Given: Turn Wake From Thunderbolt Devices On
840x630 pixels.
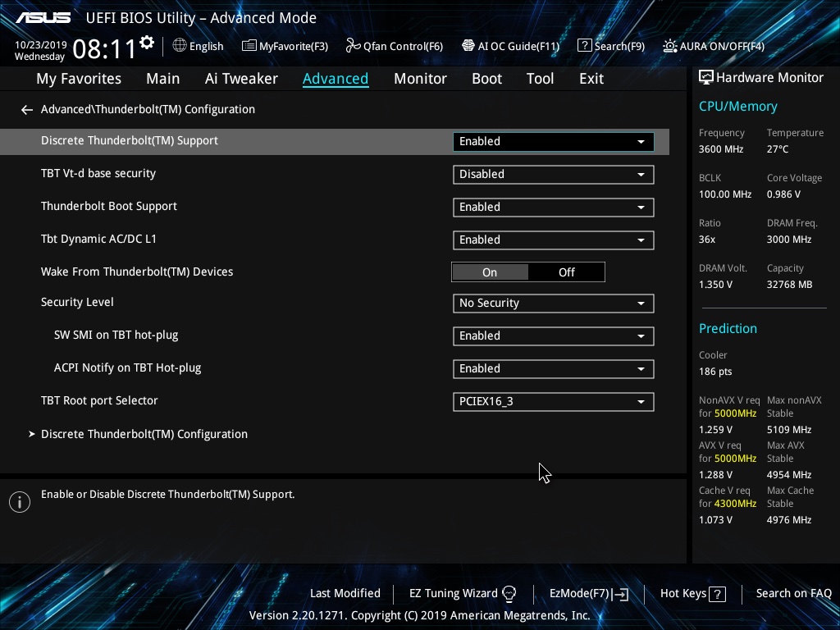Looking at the screenshot, I should (x=490, y=272).
